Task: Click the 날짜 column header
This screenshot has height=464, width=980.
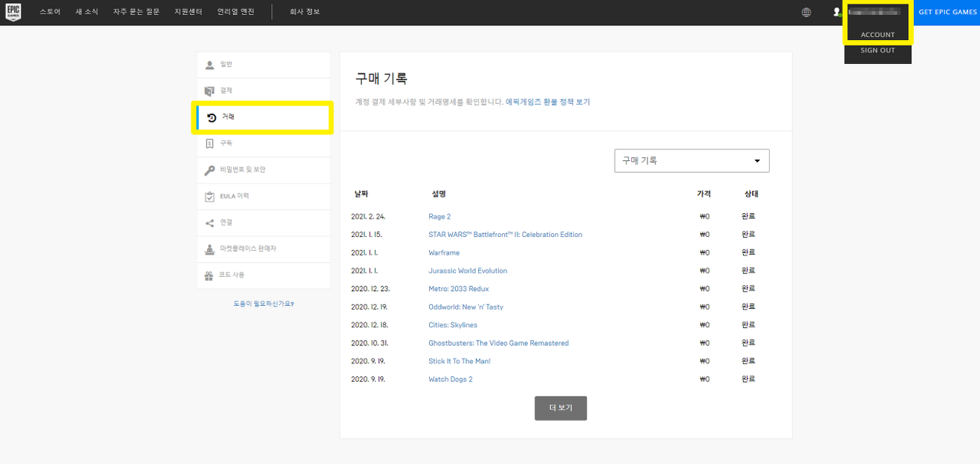Action: (361, 195)
